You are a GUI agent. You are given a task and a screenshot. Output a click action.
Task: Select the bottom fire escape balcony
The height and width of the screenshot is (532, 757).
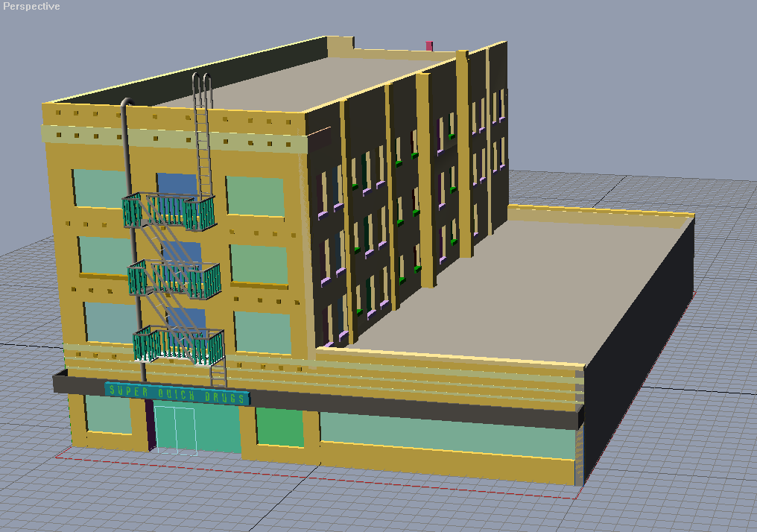tap(179, 345)
